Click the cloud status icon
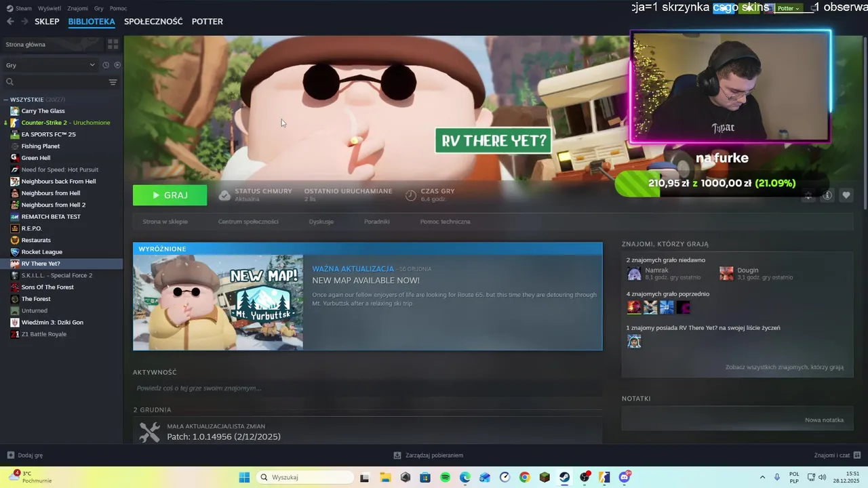The width and height of the screenshot is (868, 488). tap(224, 196)
